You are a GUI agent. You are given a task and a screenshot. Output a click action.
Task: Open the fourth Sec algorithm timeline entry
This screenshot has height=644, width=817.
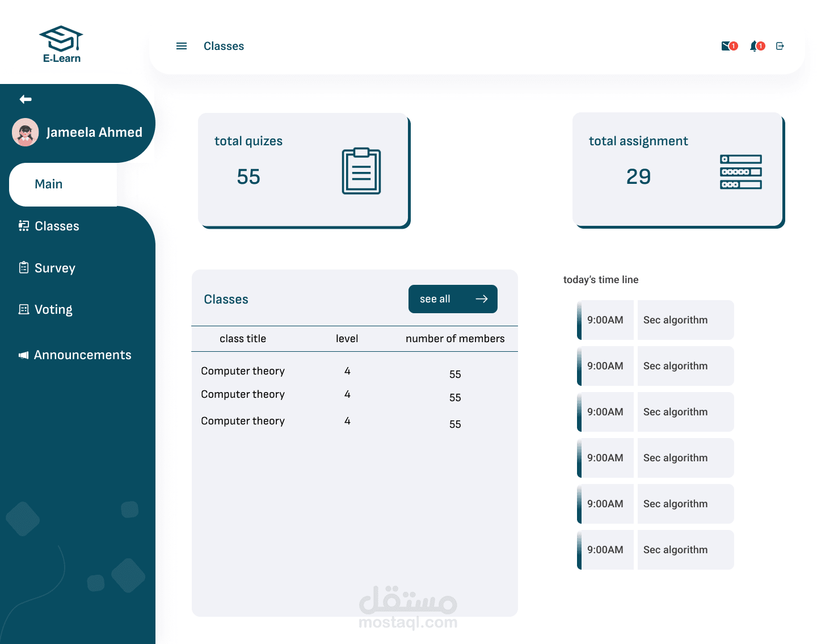click(685, 458)
